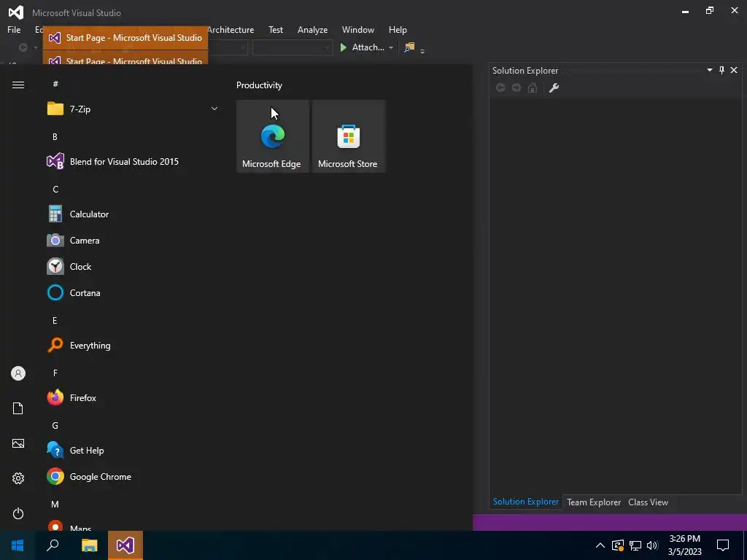Jump to letter E section header
The height and width of the screenshot is (560, 747).
[55, 321]
